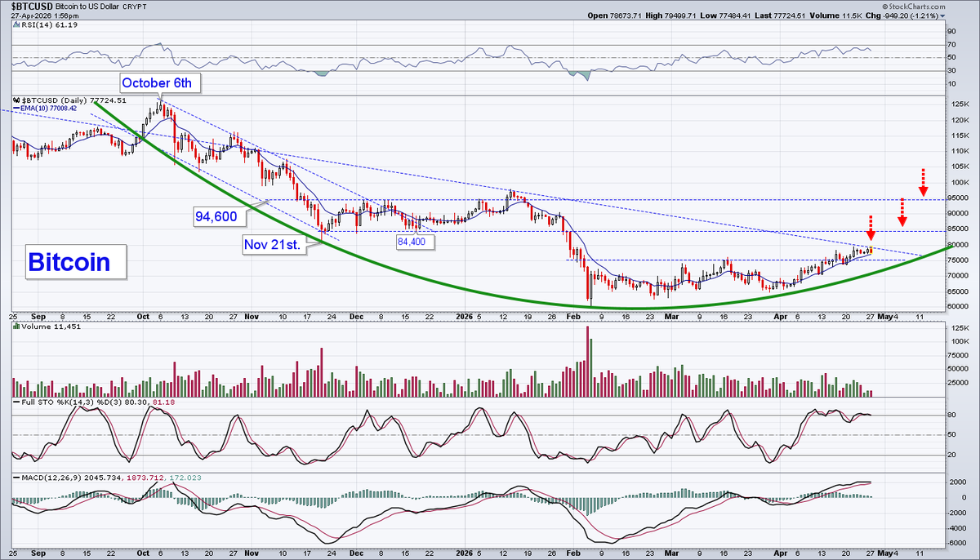Viewport: 980px width, 560px height.
Task: Click the 30 level on RSI axis
Action: point(952,70)
